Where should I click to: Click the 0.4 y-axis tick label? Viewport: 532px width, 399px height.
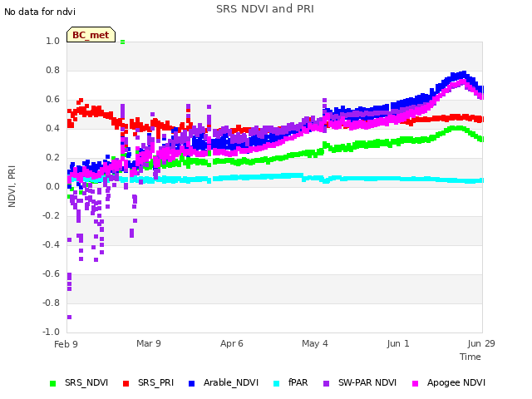[x=52, y=128]
